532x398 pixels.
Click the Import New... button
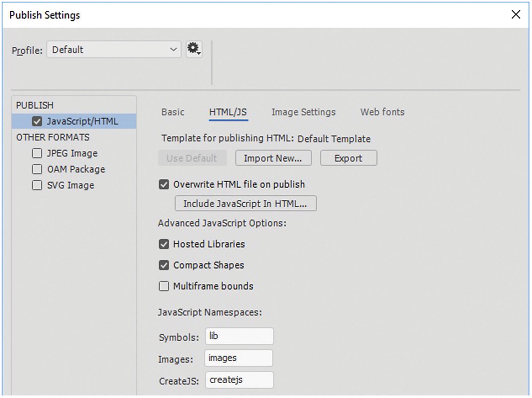point(273,158)
